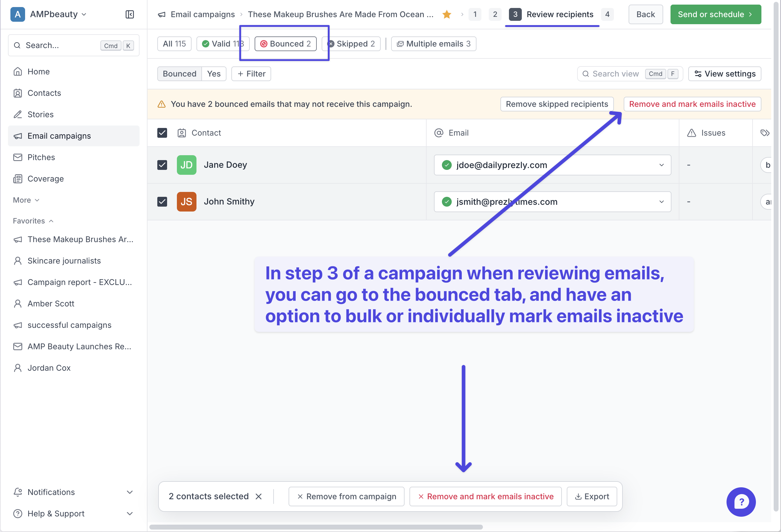Screen dimensions: 781x532
Task: Click the favorite star icon
Action: [x=447, y=14]
